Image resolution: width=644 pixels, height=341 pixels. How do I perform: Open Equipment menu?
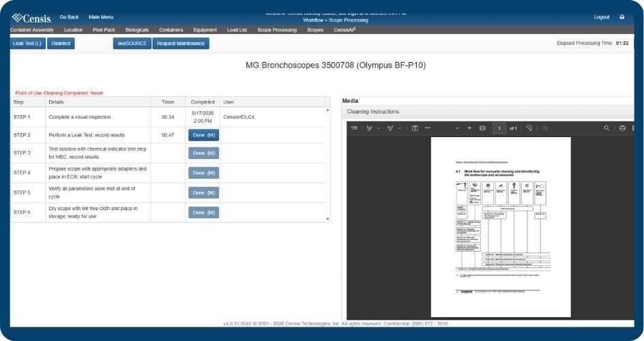(x=205, y=30)
